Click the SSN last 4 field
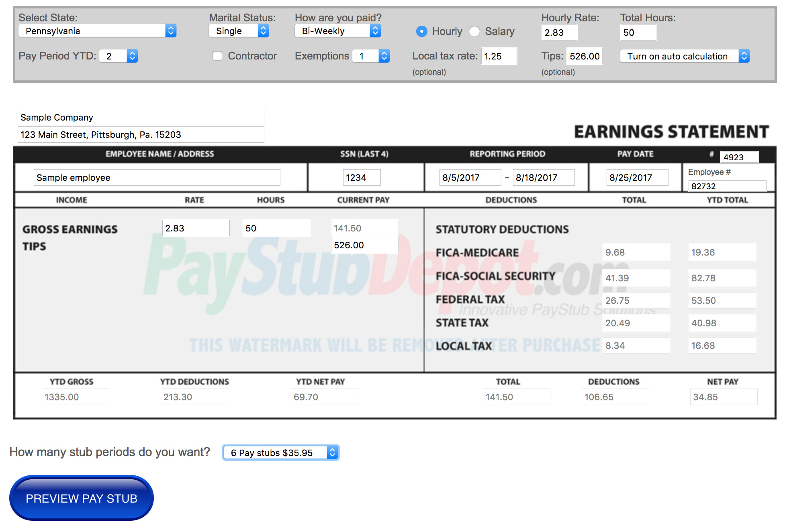 [362, 178]
